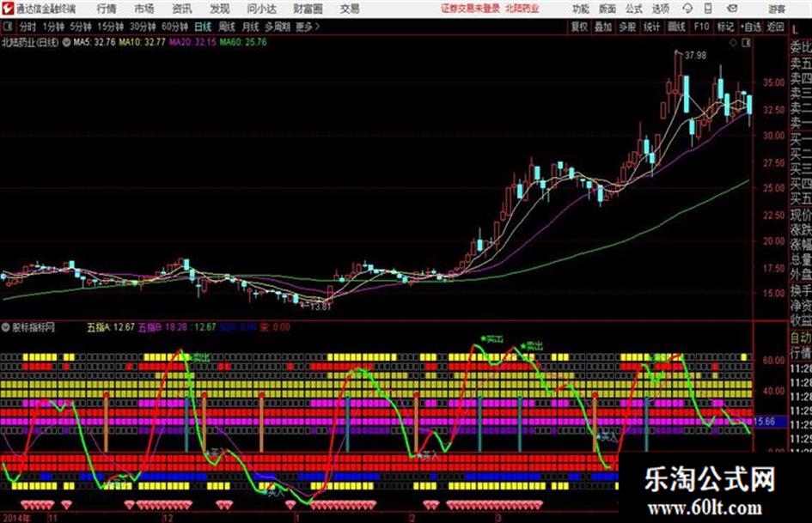812x523 pixels.
Task: Click the 标记 mark toolbar button
Action: [725, 27]
